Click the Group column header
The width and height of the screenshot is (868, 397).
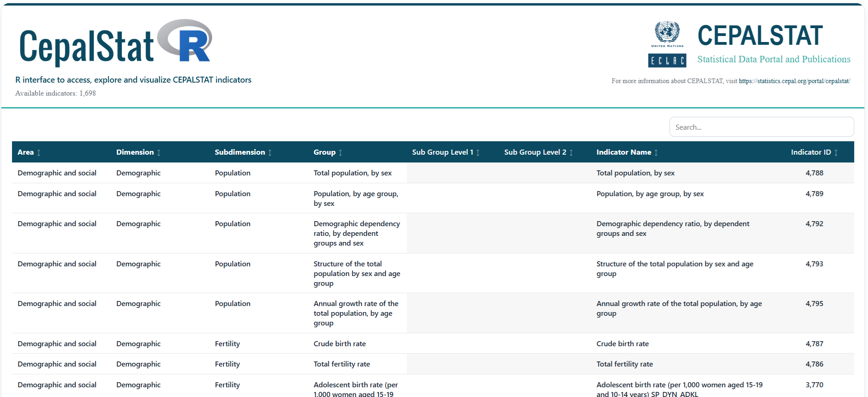[x=357, y=152]
